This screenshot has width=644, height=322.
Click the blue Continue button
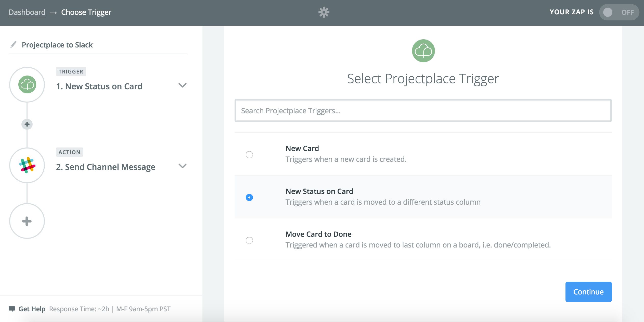click(x=588, y=292)
